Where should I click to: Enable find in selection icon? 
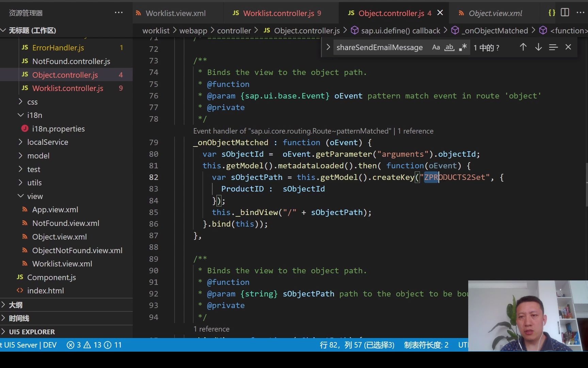[x=553, y=47]
